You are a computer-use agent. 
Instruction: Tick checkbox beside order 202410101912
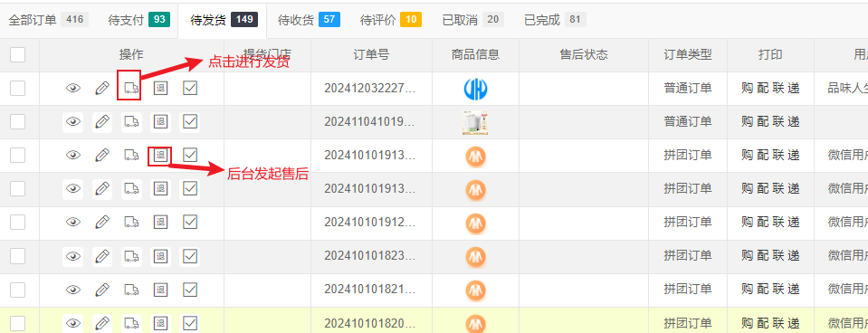pos(18,223)
